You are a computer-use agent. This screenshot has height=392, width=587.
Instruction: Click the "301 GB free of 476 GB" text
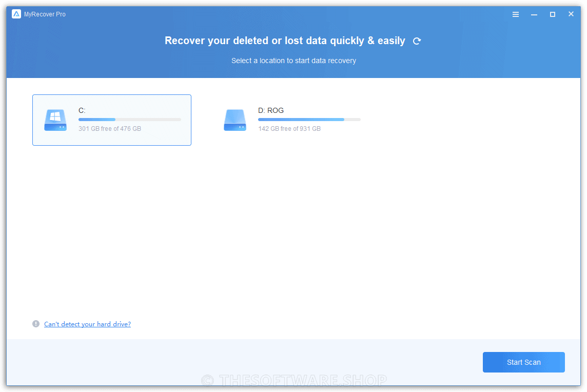[x=110, y=128]
